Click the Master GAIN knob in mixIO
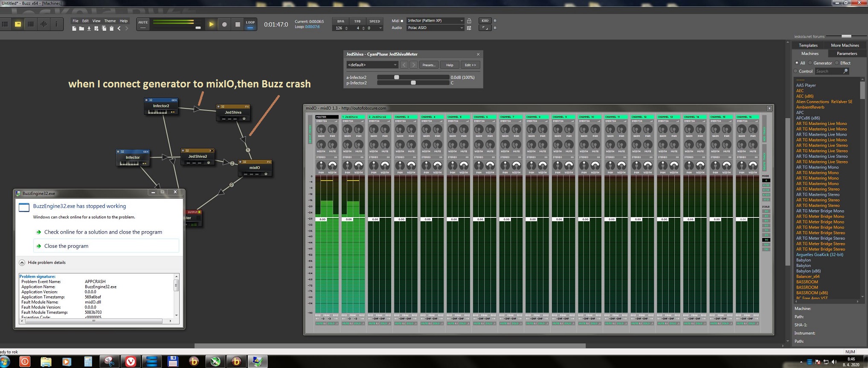The height and width of the screenshot is (368, 868). [x=321, y=129]
